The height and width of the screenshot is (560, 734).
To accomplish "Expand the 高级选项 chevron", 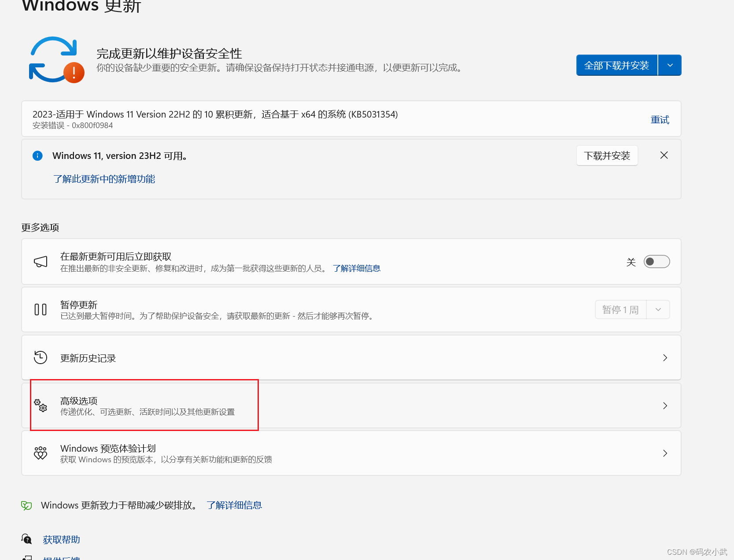I will coord(665,405).
